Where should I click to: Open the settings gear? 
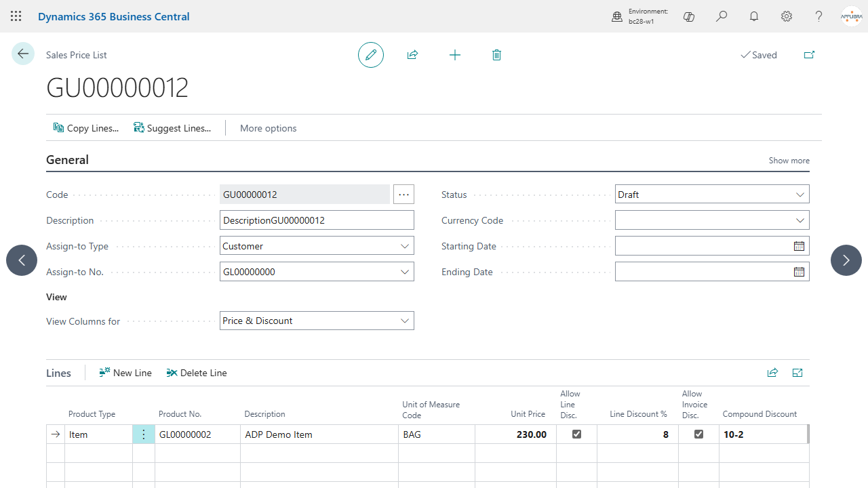tap(787, 16)
